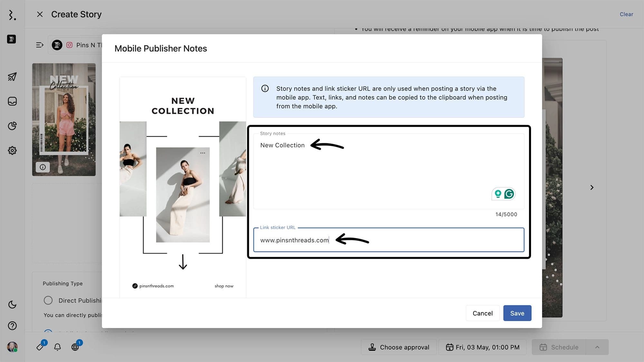Click the paper plane publish icon in sidebar
Screen dimensions: 644x362
click(x=12, y=77)
